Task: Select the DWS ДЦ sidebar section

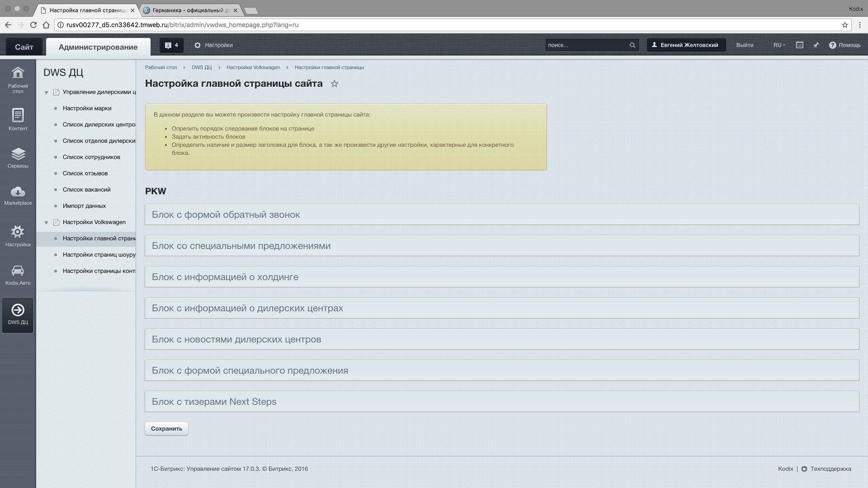Action: coord(18,315)
